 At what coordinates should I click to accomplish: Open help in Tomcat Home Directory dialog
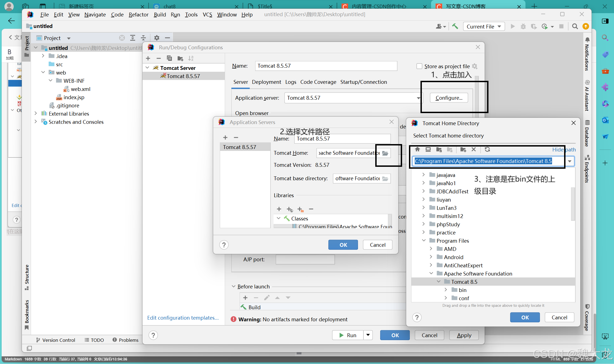coord(417,317)
